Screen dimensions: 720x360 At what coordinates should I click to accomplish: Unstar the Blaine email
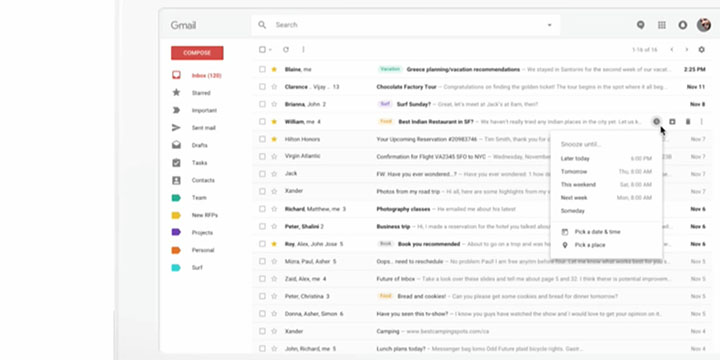pyautogui.click(x=274, y=69)
